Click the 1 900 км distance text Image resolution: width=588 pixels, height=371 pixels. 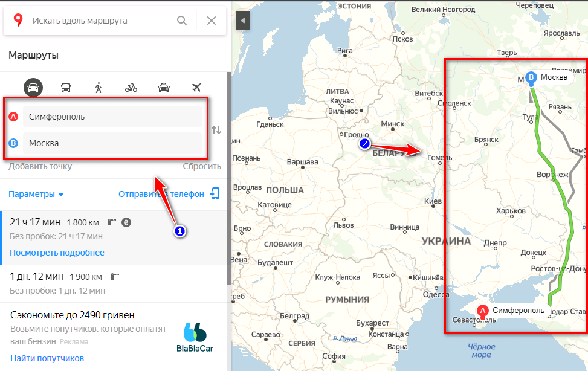click(x=85, y=277)
